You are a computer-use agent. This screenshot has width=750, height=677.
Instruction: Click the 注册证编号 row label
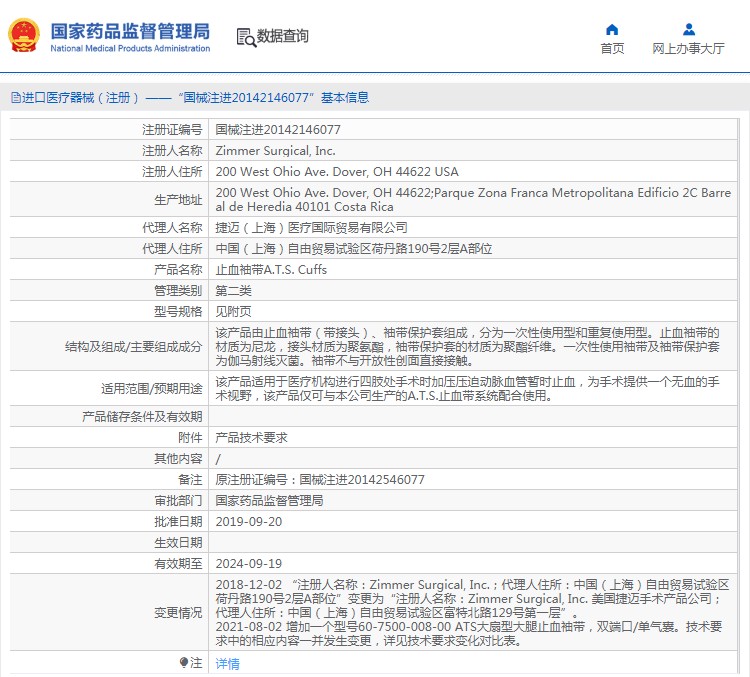172,130
